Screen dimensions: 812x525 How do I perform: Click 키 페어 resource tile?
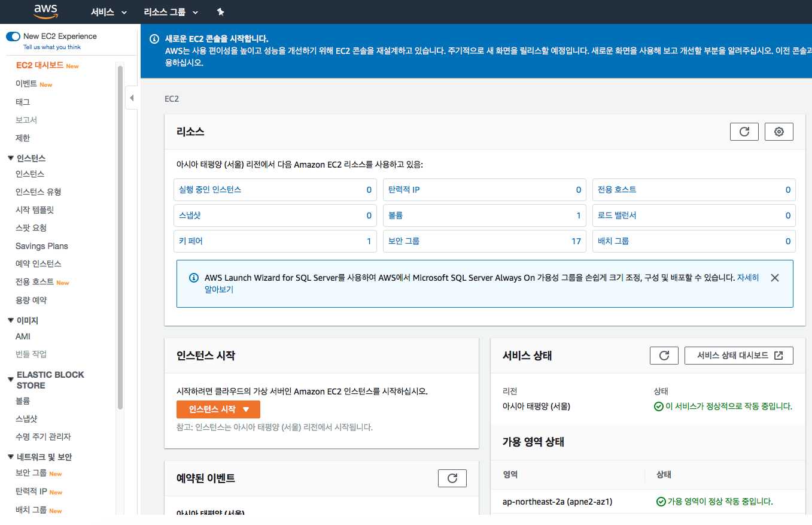point(275,241)
